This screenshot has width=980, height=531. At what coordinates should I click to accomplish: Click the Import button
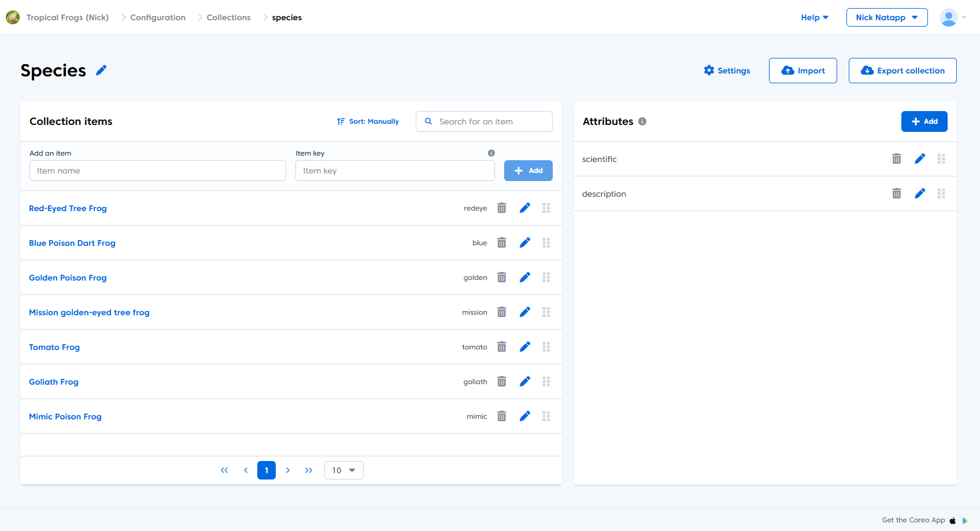coord(803,71)
